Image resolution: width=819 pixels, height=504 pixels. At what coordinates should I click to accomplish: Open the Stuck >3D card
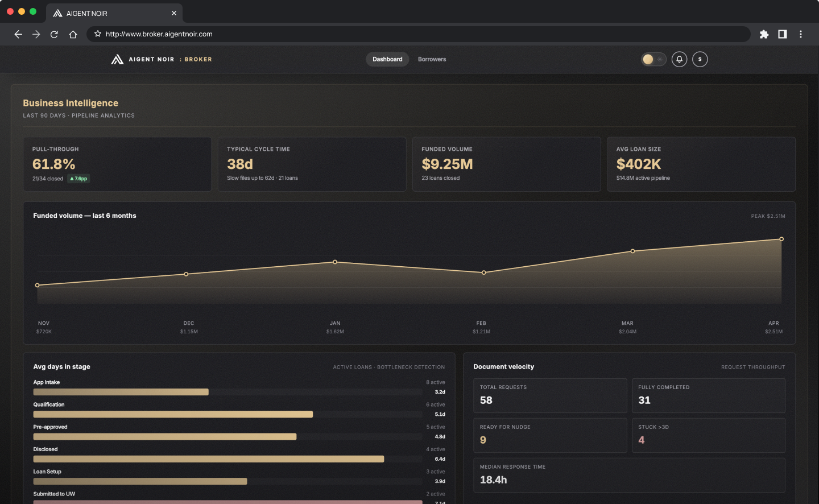coord(708,435)
